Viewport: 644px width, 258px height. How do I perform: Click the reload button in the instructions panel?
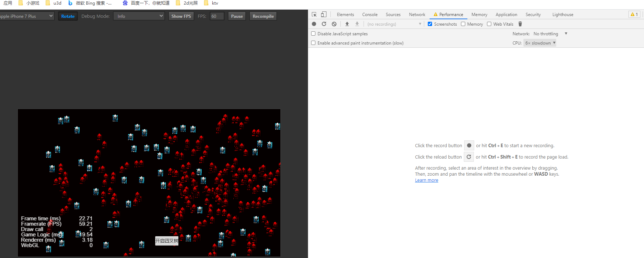click(x=469, y=157)
